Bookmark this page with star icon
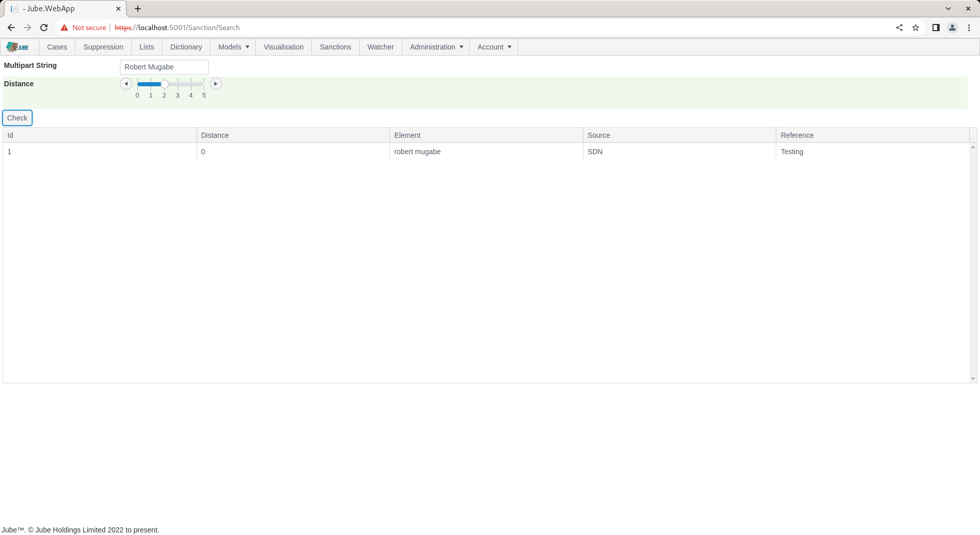Screen dimensions: 980x535 coord(916,28)
